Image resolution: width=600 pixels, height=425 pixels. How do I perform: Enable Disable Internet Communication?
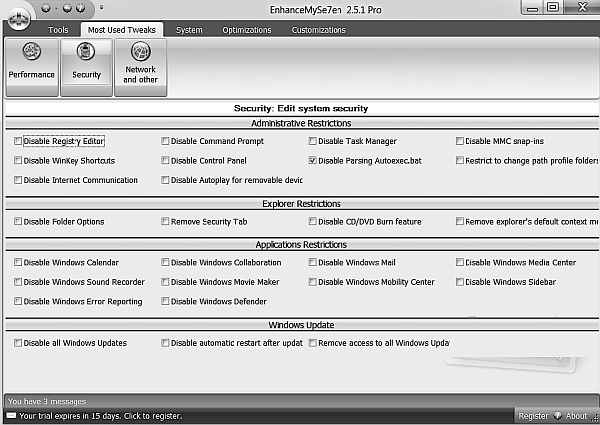click(18, 180)
